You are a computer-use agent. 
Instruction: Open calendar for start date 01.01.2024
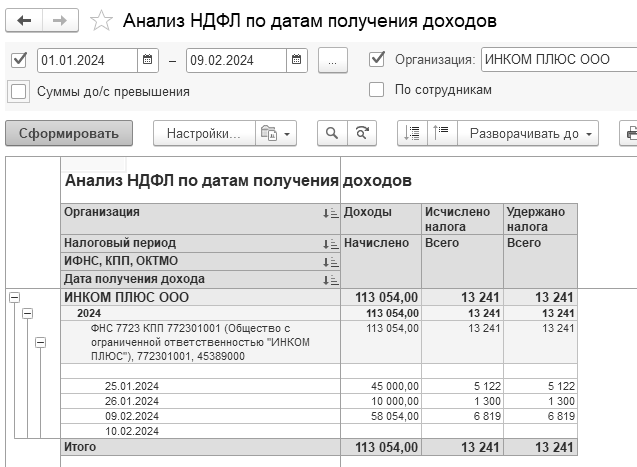click(x=147, y=60)
